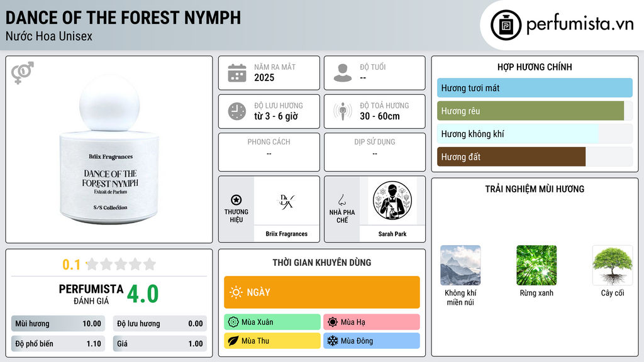Click the Độ phổ biến 1.10 score row
Viewport: 644px width, 362px height.
(x=58, y=344)
